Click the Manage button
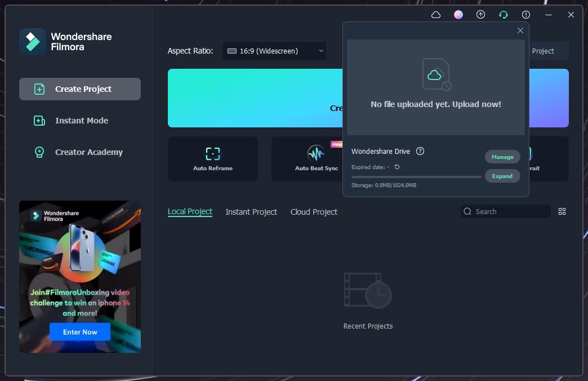 pos(502,157)
